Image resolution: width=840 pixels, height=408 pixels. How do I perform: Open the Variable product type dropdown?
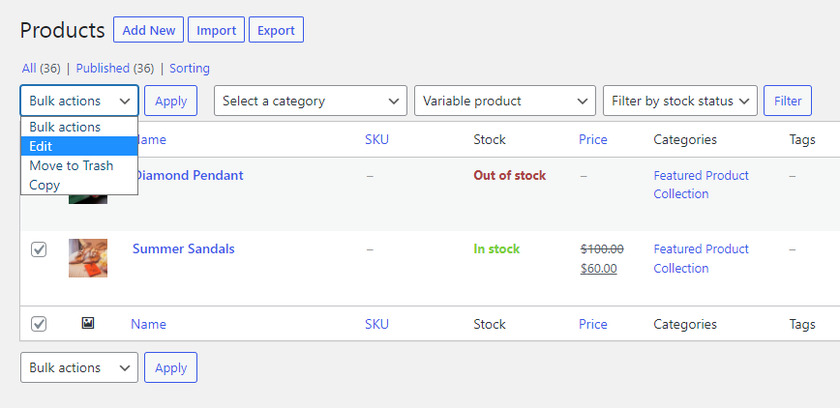(x=505, y=101)
